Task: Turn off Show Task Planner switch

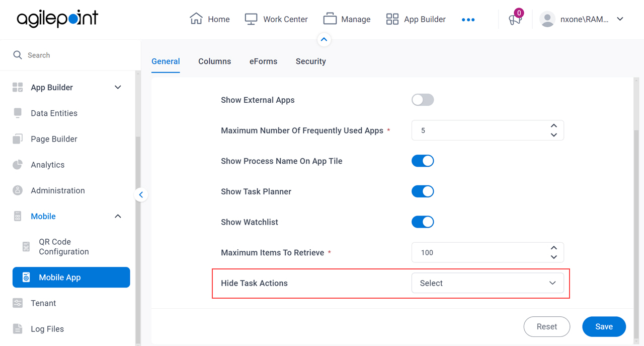Action: (423, 191)
